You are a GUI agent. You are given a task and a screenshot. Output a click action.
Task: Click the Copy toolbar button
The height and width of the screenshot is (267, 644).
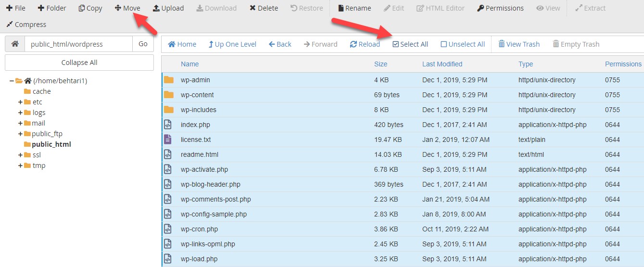(x=90, y=8)
